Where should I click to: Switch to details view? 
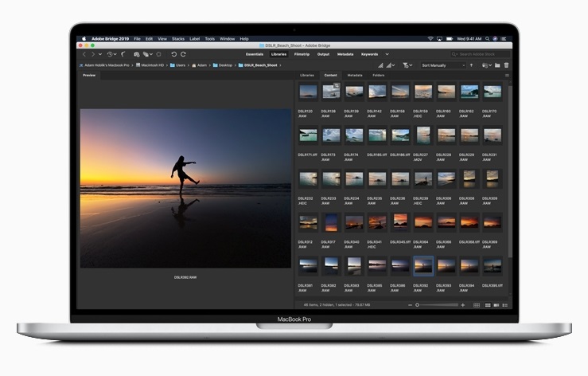496,305
